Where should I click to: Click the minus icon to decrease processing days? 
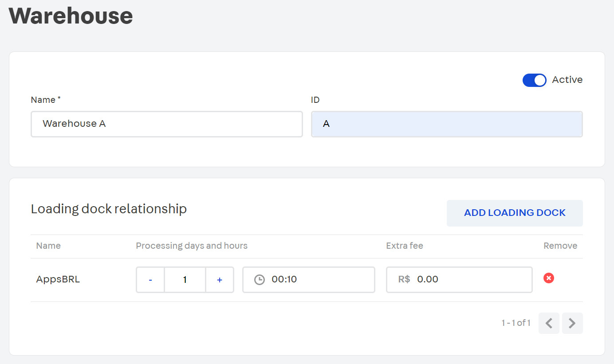tap(150, 279)
